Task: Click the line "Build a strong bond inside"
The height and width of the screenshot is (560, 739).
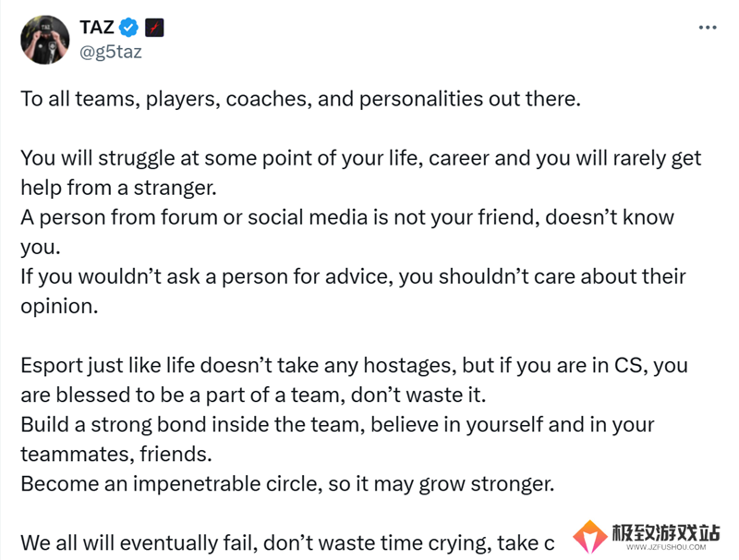Action: point(337,425)
